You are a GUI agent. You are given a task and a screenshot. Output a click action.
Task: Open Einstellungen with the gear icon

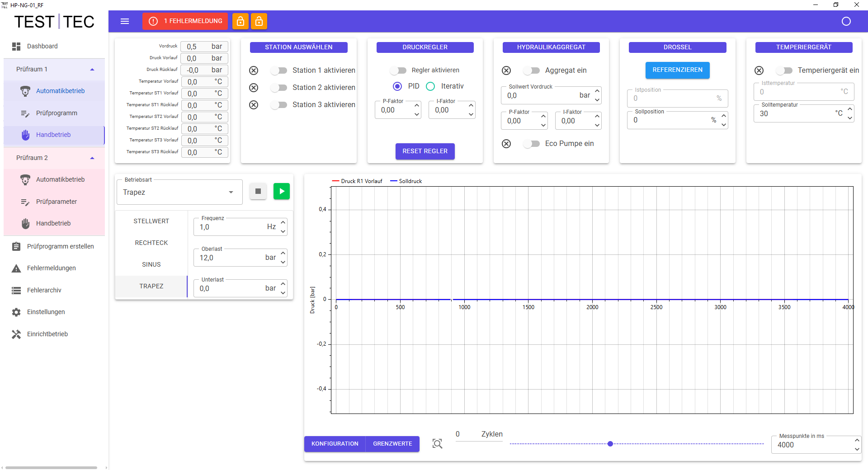[16, 312]
